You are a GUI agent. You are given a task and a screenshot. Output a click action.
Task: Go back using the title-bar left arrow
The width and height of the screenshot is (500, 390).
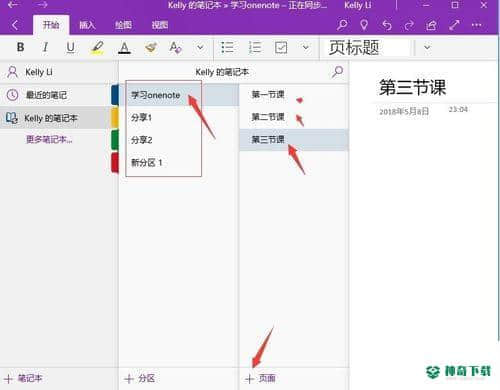[13, 5]
